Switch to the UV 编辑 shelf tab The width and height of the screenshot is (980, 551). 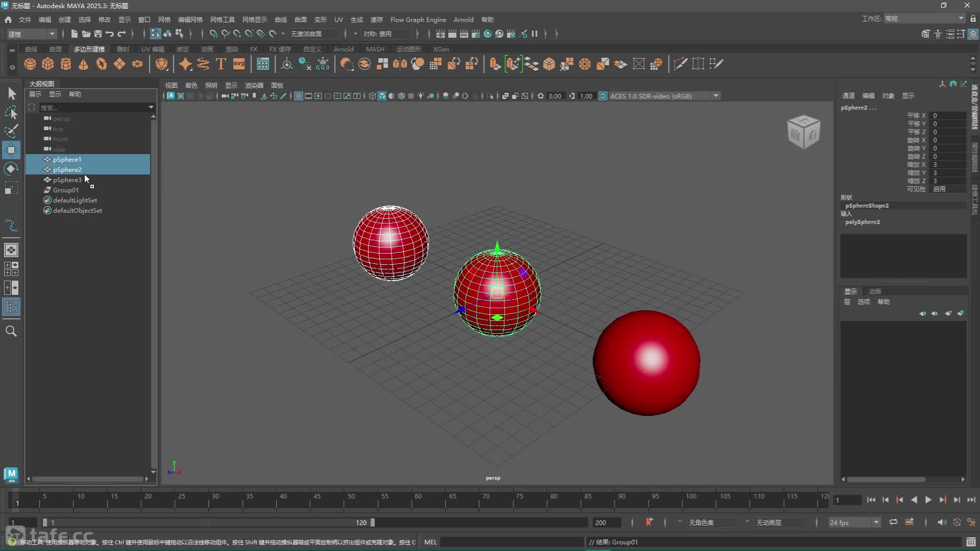click(x=153, y=49)
